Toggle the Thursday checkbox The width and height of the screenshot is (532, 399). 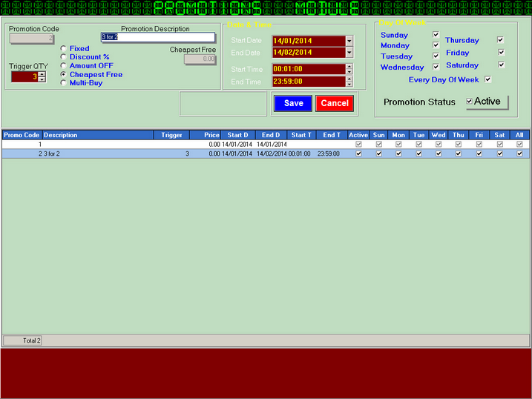(500, 40)
